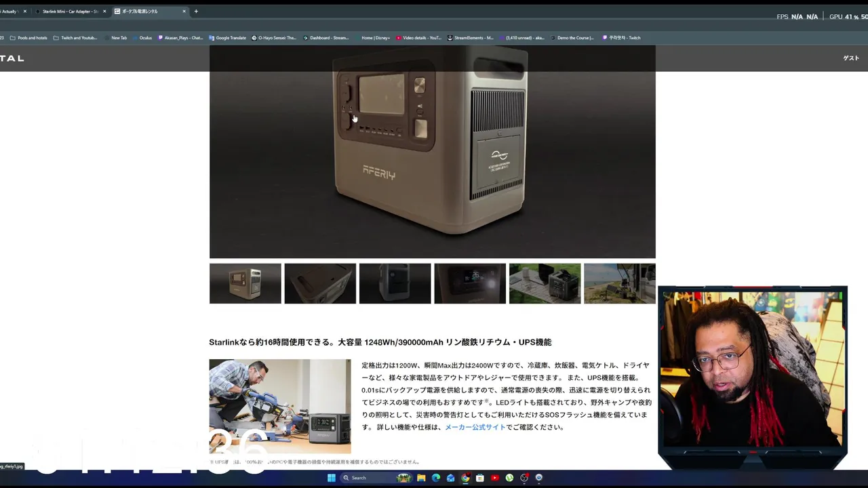Image resolution: width=868 pixels, height=488 pixels.
Task: Click the ゲスト guest link
Action: pos(851,58)
